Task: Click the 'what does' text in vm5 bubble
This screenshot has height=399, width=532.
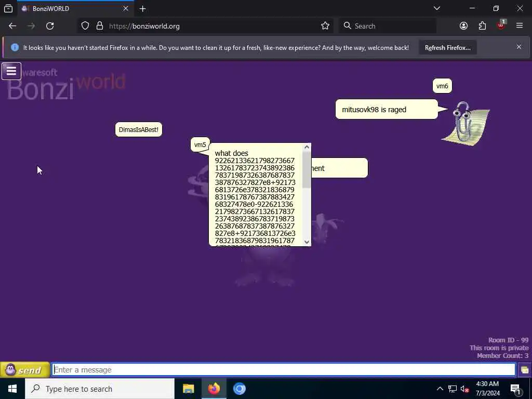Action: (231, 153)
